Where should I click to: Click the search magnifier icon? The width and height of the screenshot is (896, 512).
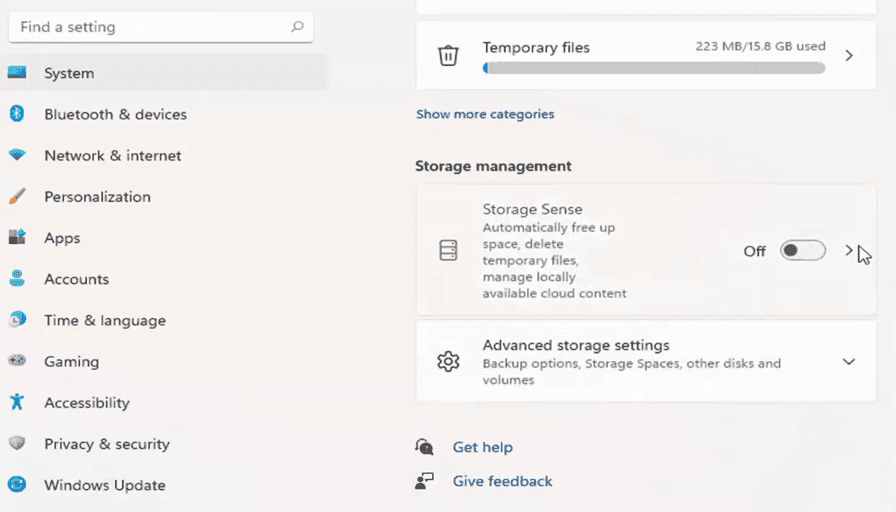297,26
